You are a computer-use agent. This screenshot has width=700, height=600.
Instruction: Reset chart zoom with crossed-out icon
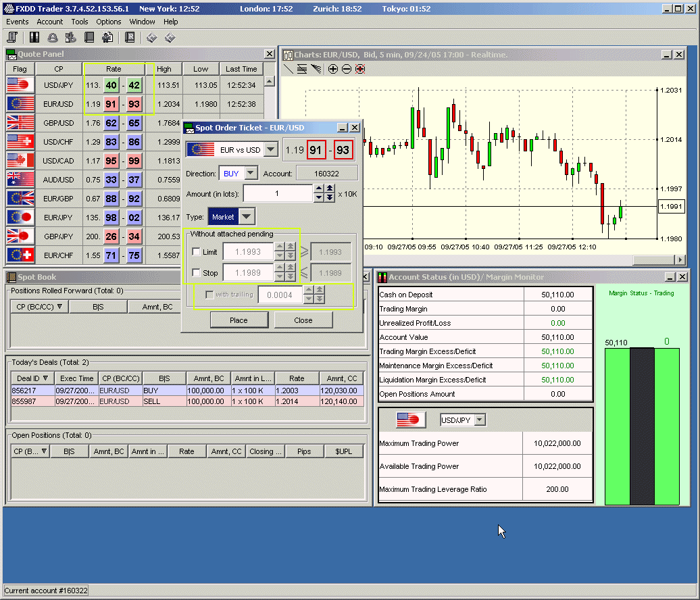point(360,69)
